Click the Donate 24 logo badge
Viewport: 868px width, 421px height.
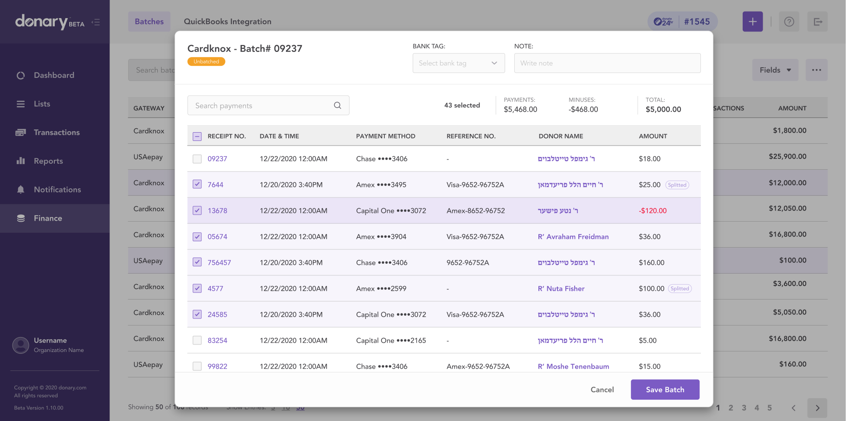(x=663, y=21)
